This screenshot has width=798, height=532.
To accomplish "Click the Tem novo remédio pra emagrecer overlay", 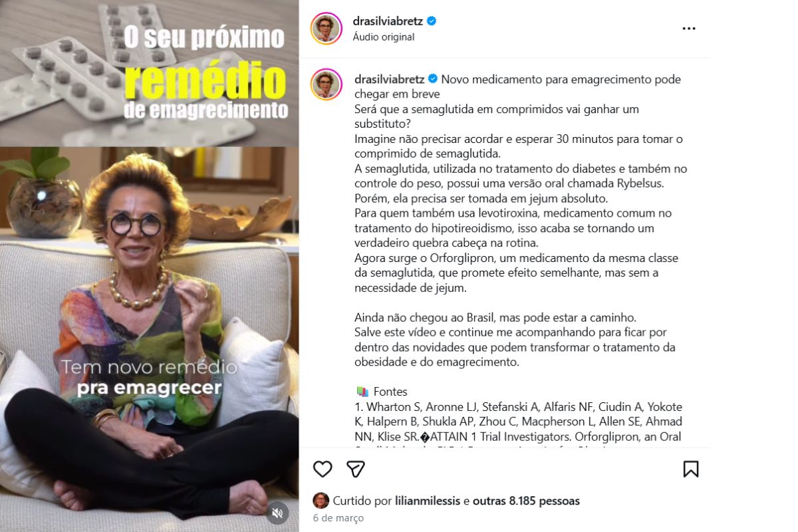I will (x=149, y=377).
